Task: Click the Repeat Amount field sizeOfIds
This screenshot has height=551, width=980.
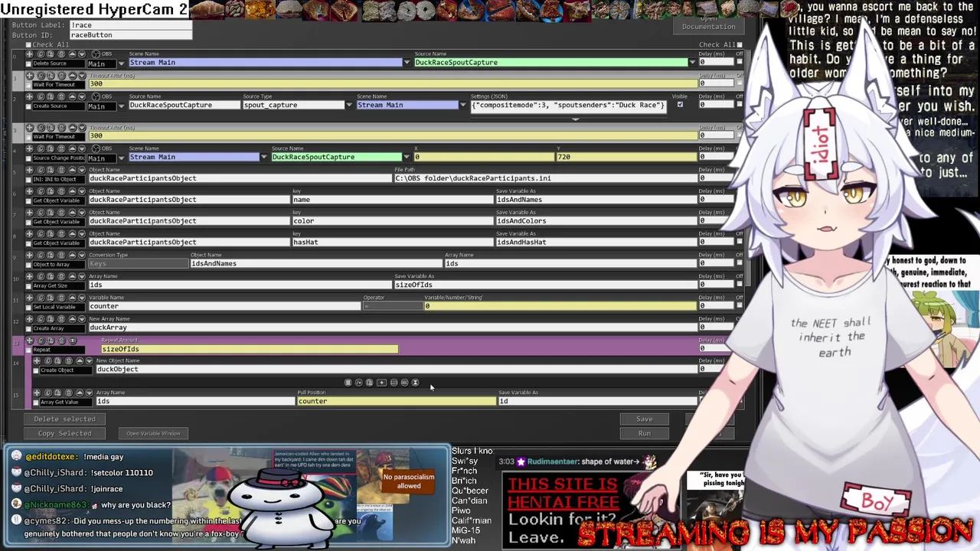Action: pos(249,349)
